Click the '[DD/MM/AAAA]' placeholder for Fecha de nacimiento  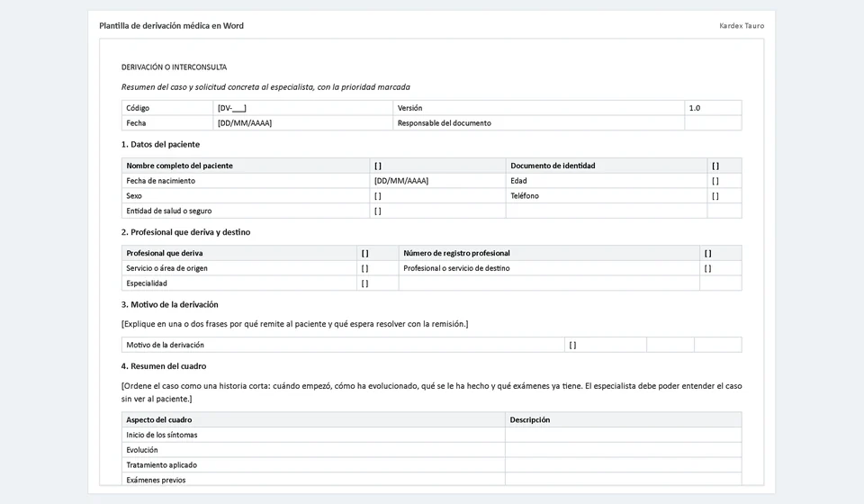[401, 181]
